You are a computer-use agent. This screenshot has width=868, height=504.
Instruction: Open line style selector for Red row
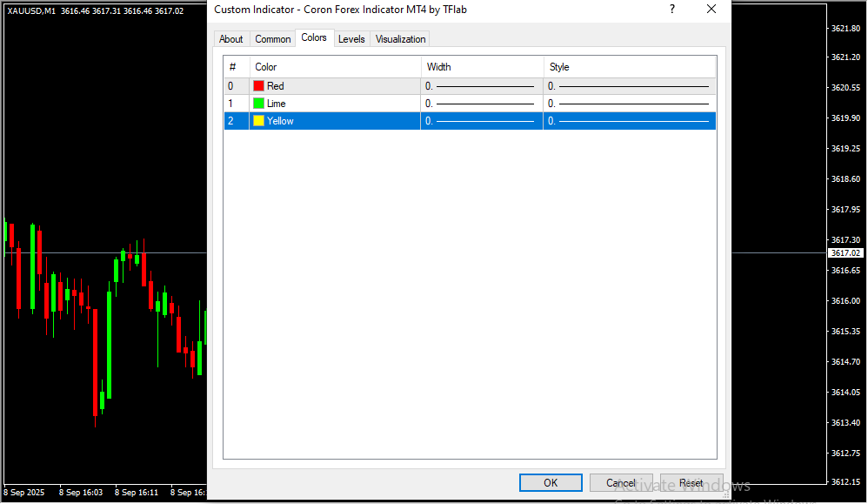[x=630, y=86]
